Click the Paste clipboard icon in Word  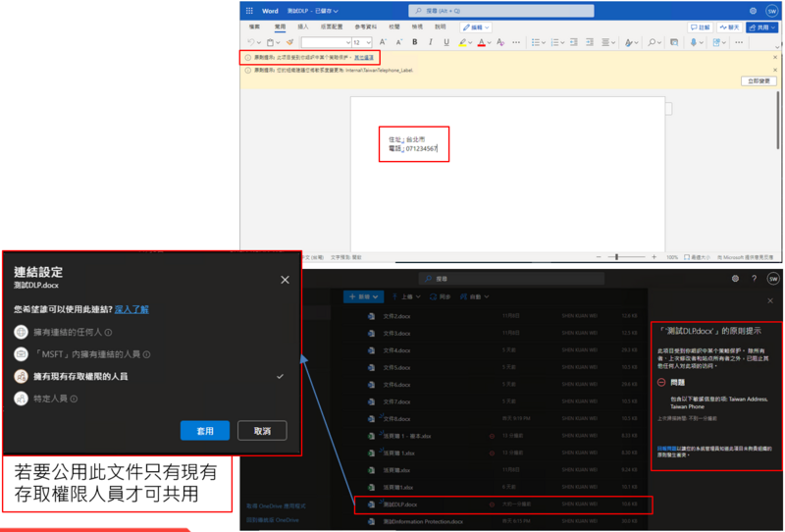(271, 42)
